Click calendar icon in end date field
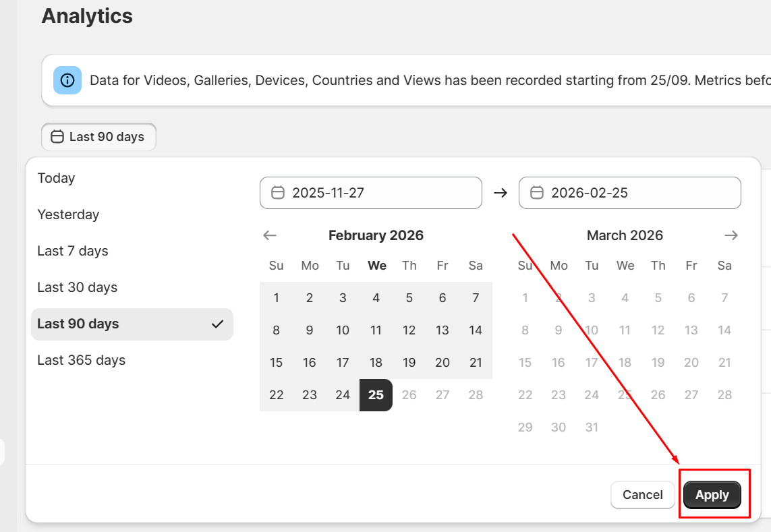This screenshot has height=532, width=771. 537,193
